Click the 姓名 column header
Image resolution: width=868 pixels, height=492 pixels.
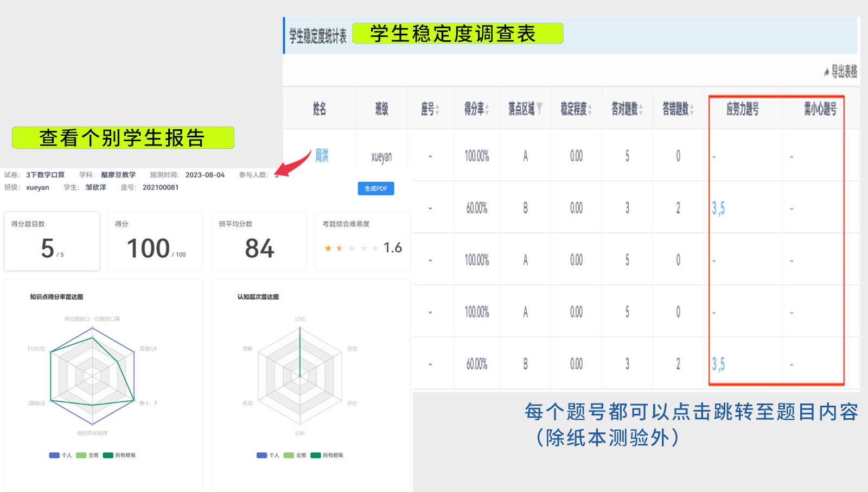point(320,109)
